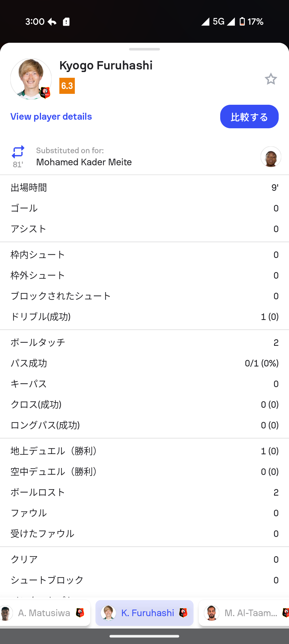Tap the sheet drag handle at top

(144, 49)
